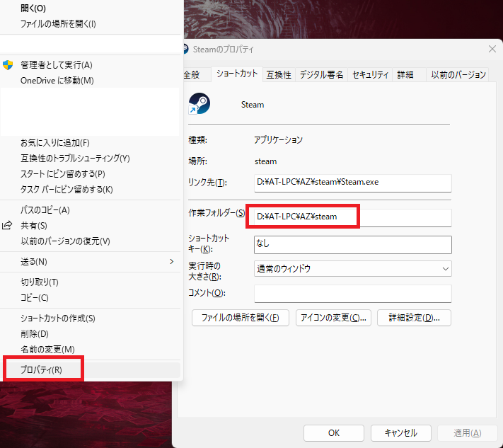Focus the リンク先 target path field
Screen dimensions: 503x448
pyautogui.click(x=352, y=182)
